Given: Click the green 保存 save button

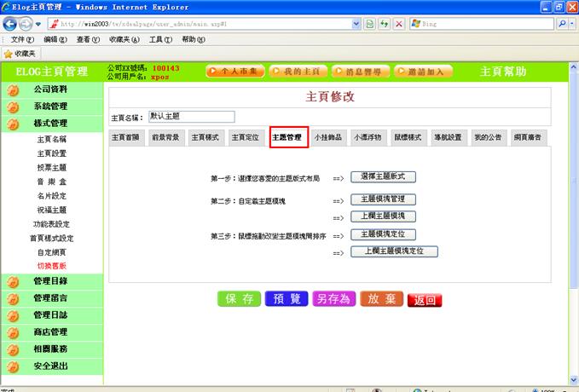Looking at the screenshot, I should point(240,299).
